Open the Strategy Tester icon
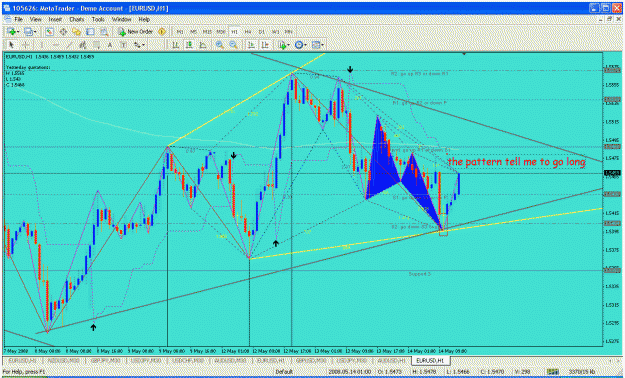625x378 pixels. tap(104, 32)
